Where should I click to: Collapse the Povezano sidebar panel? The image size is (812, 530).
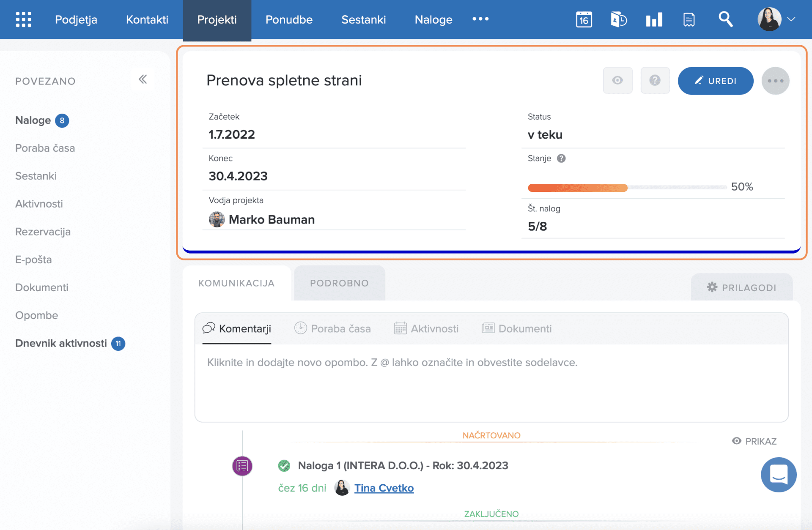pyautogui.click(x=143, y=79)
